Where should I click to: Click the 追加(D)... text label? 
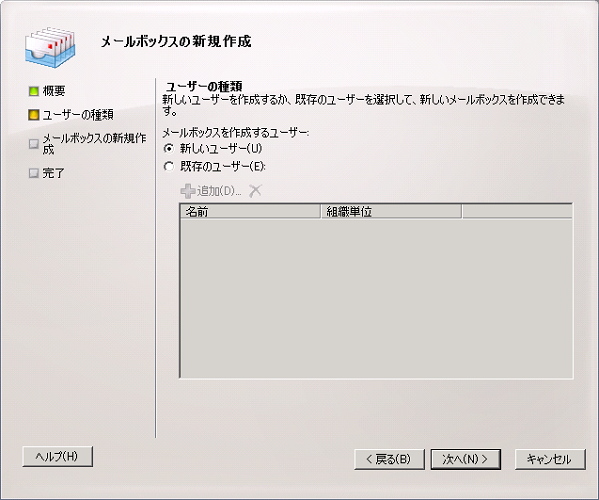pyautogui.click(x=219, y=191)
